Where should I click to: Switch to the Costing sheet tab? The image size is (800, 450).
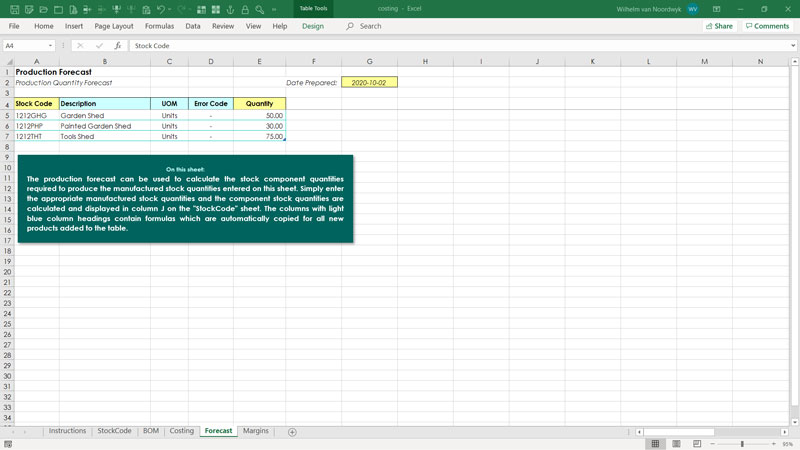tap(182, 431)
